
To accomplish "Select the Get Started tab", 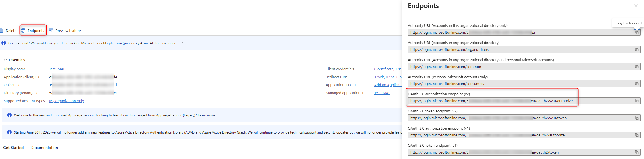I will click(x=13, y=148).
